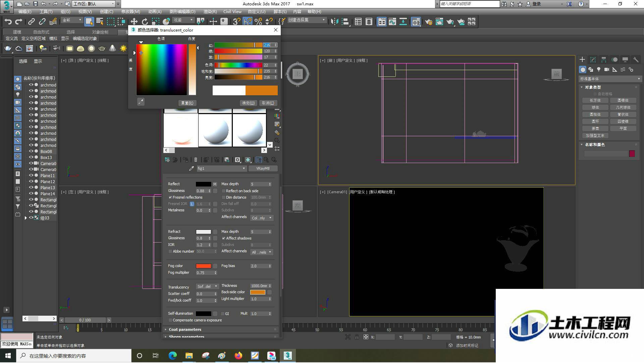Click the Mirror tool icon

[334, 22]
